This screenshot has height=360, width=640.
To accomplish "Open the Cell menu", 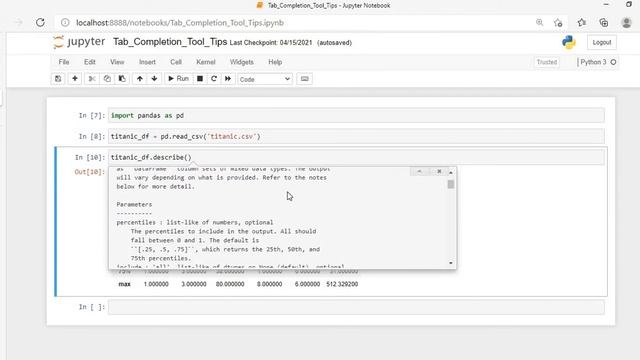I will [x=176, y=62].
